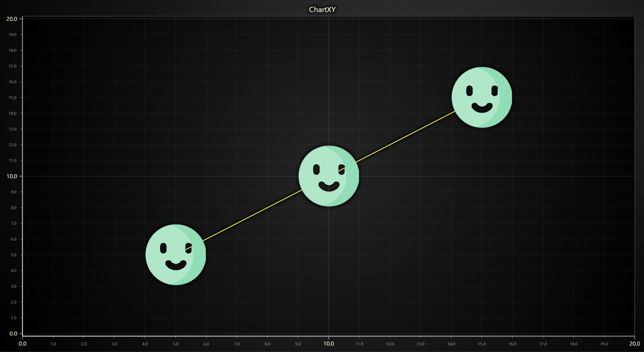Click the Y-axis label 0.0
644x352 pixels.
coord(13,334)
